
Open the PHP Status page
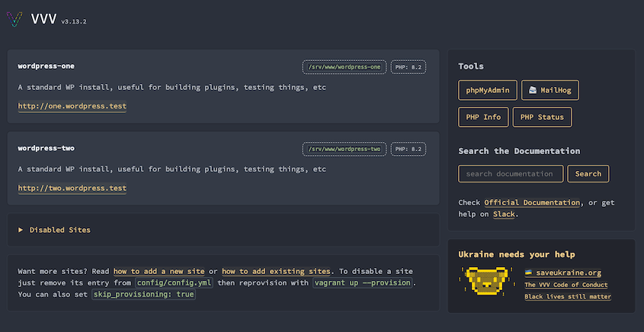click(x=542, y=118)
